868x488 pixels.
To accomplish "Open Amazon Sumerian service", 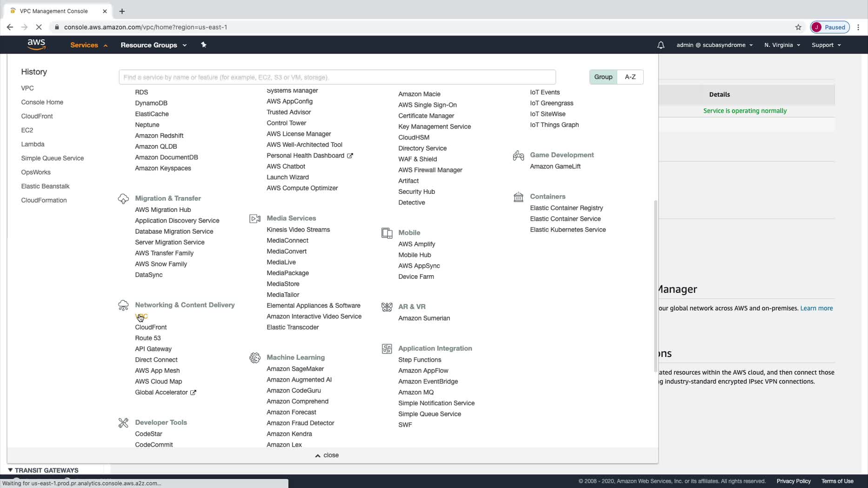I will coord(424,318).
